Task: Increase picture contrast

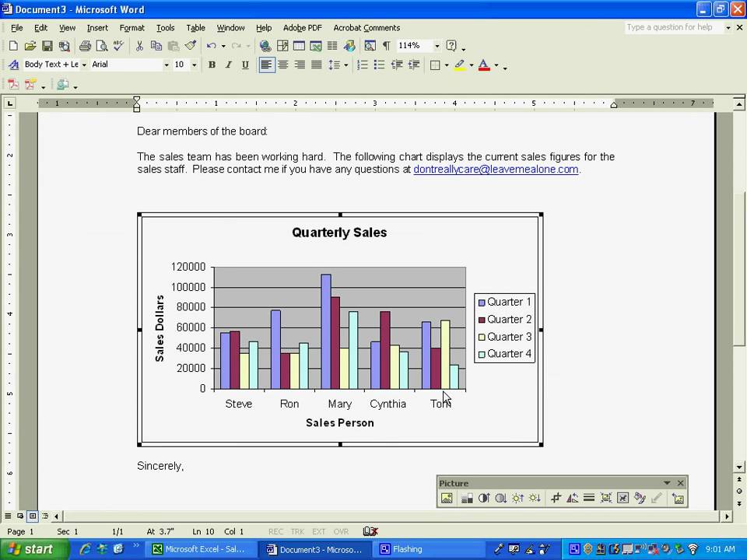Action: click(483, 498)
